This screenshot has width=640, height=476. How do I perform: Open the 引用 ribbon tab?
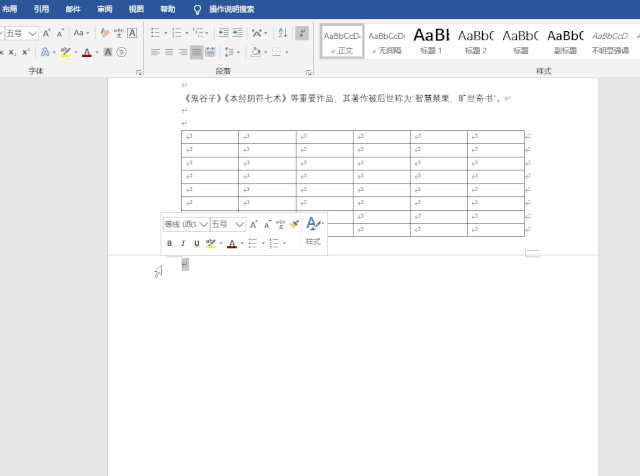coord(41,8)
